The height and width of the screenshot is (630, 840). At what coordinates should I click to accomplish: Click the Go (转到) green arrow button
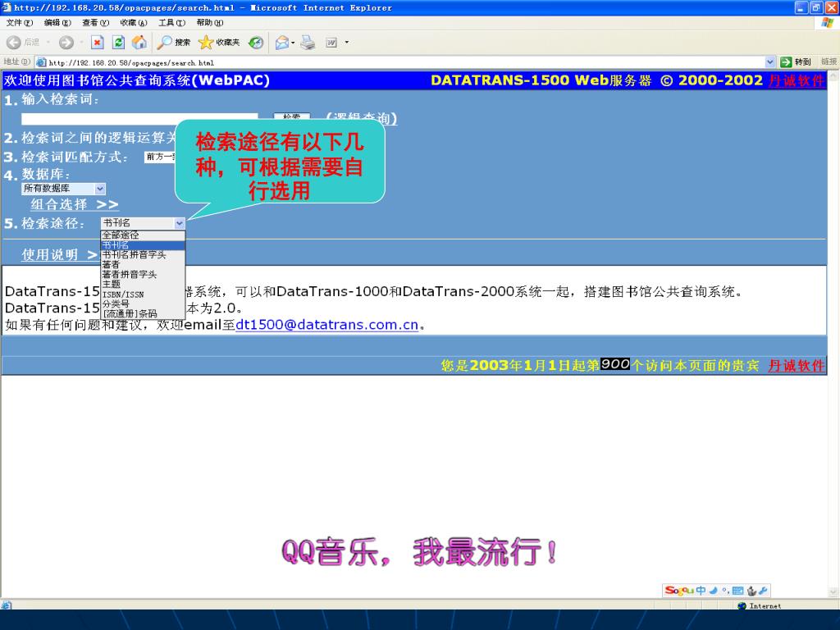[796, 62]
